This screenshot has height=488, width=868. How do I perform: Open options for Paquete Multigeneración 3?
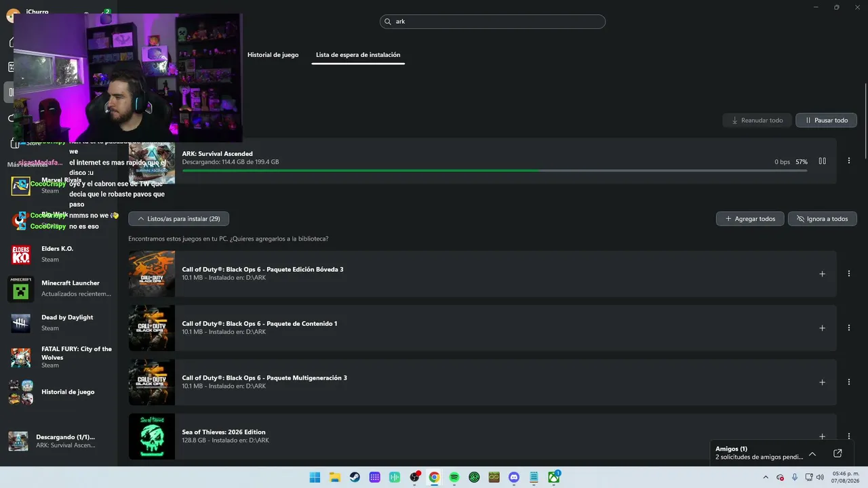point(849,382)
